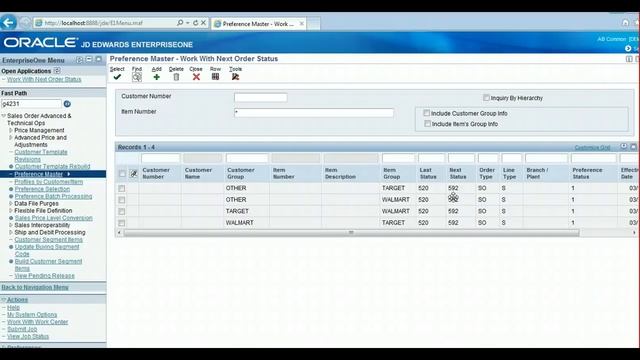Click the form layout icon at top right
Screen dimensions: 640x360
click(x=629, y=59)
